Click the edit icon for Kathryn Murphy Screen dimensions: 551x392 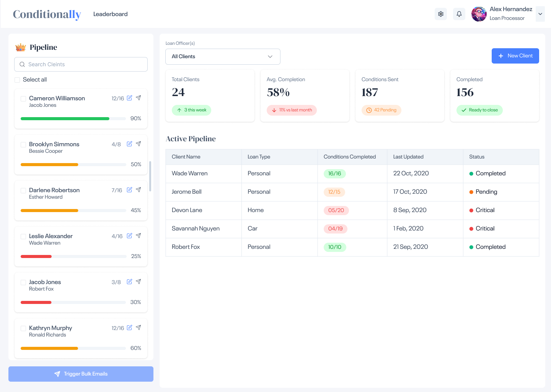(x=129, y=328)
